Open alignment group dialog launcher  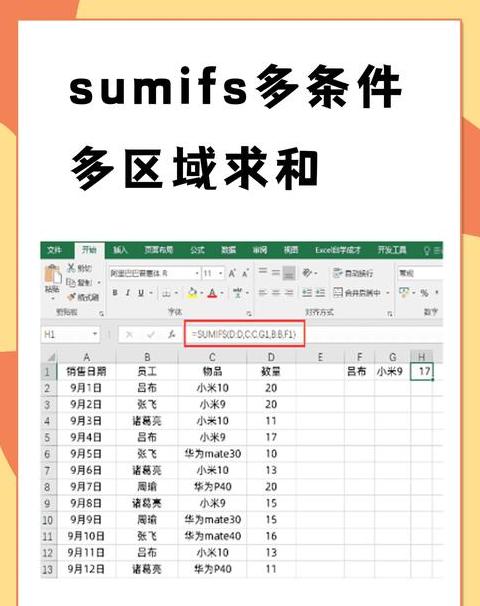[390, 314]
